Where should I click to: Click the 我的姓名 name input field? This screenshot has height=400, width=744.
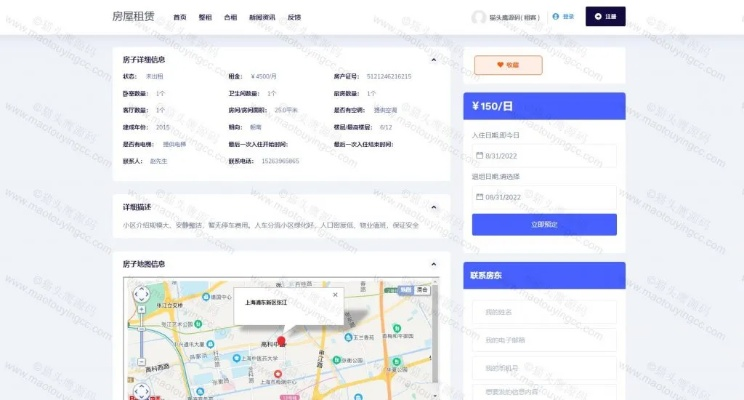(544, 312)
